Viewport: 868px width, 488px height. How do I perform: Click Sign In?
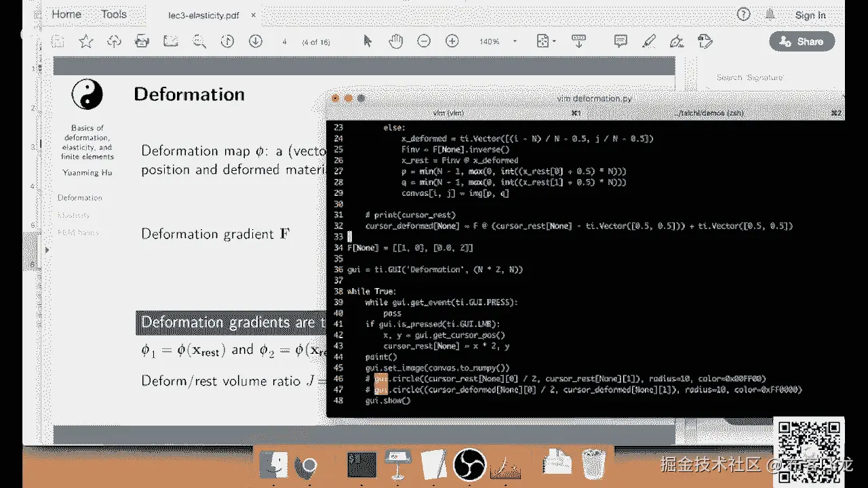(x=810, y=15)
